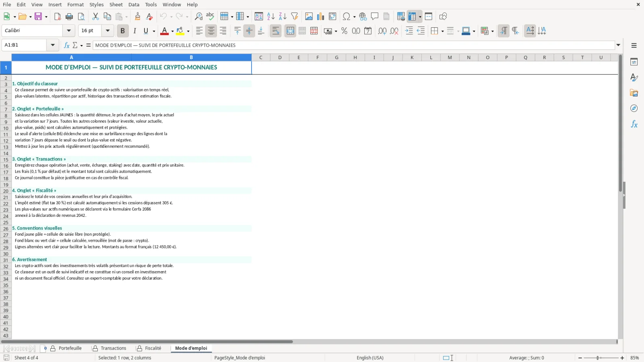Toggle Center Horizontally alignment
The height and width of the screenshot is (362, 644).
211,31
